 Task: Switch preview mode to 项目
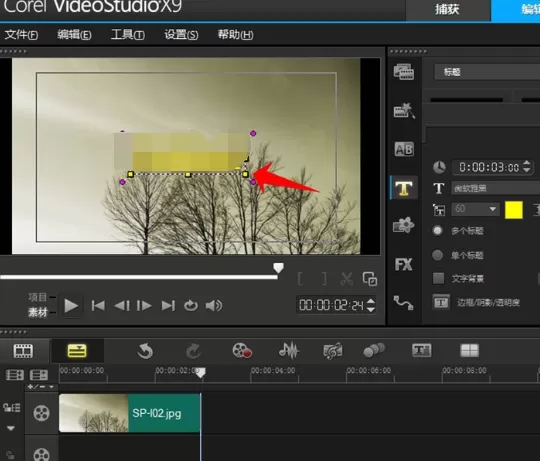pyautogui.click(x=38, y=297)
